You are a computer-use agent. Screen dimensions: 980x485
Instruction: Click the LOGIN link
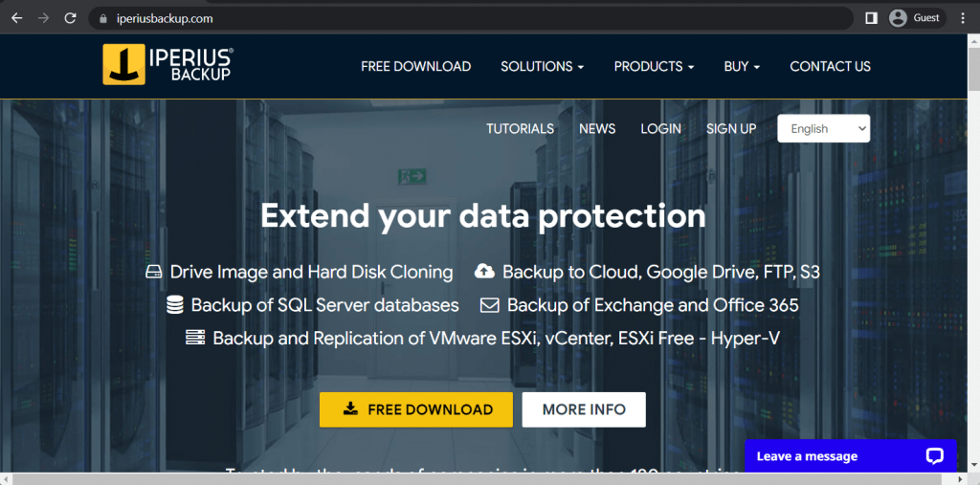[660, 129]
